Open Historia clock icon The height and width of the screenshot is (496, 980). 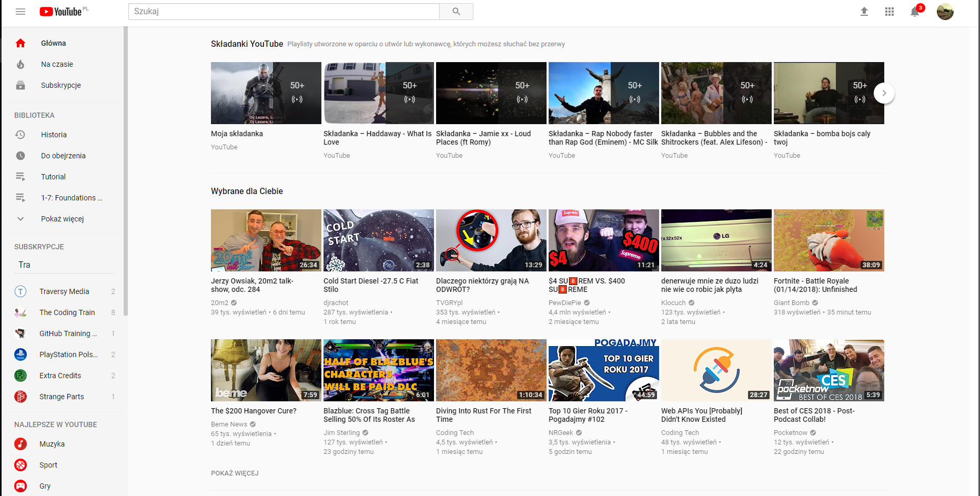[21, 135]
